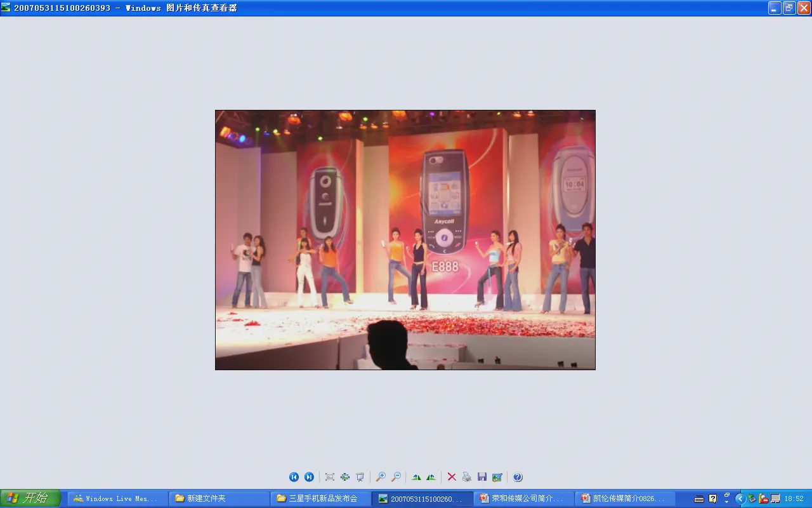Go to the previous image
The height and width of the screenshot is (508, 812).
coord(294,477)
